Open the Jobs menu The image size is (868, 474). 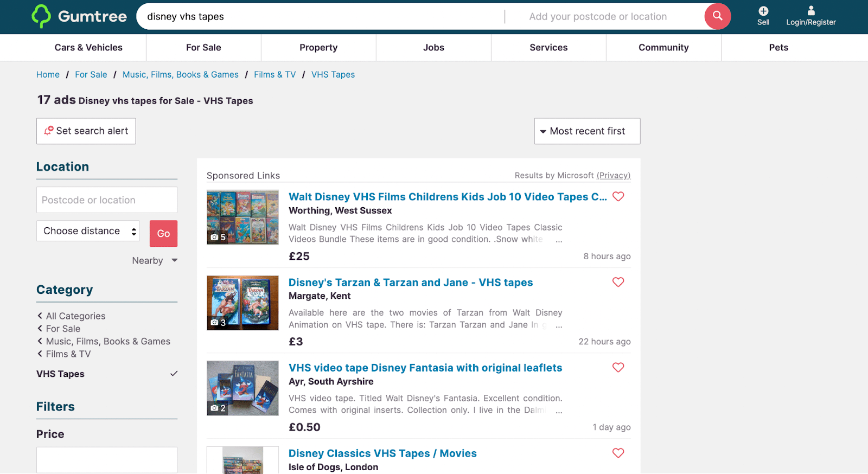point(433,48)
